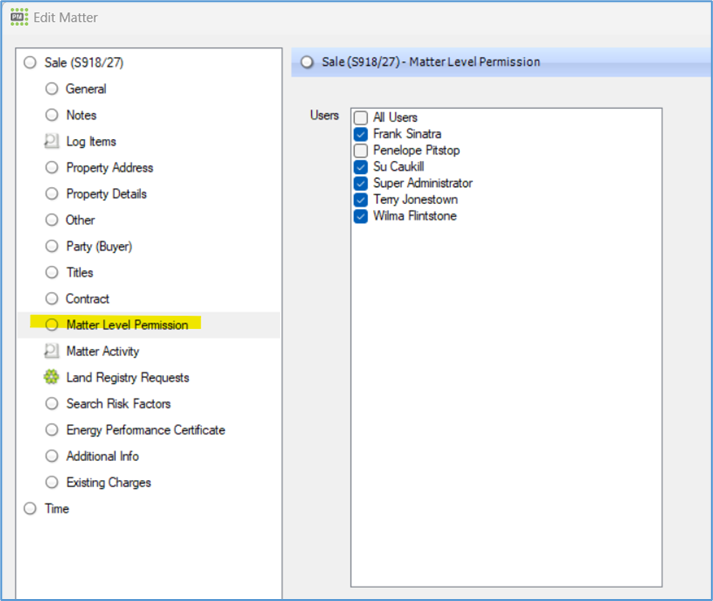Select the Existing Charges item
The width and height of the screenshot is (713, 601).
108,482
